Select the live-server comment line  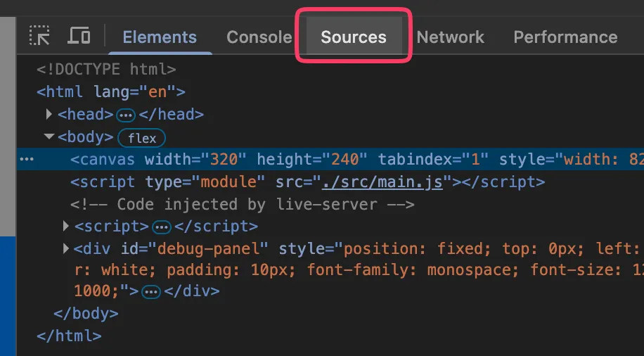coord(243,205)
